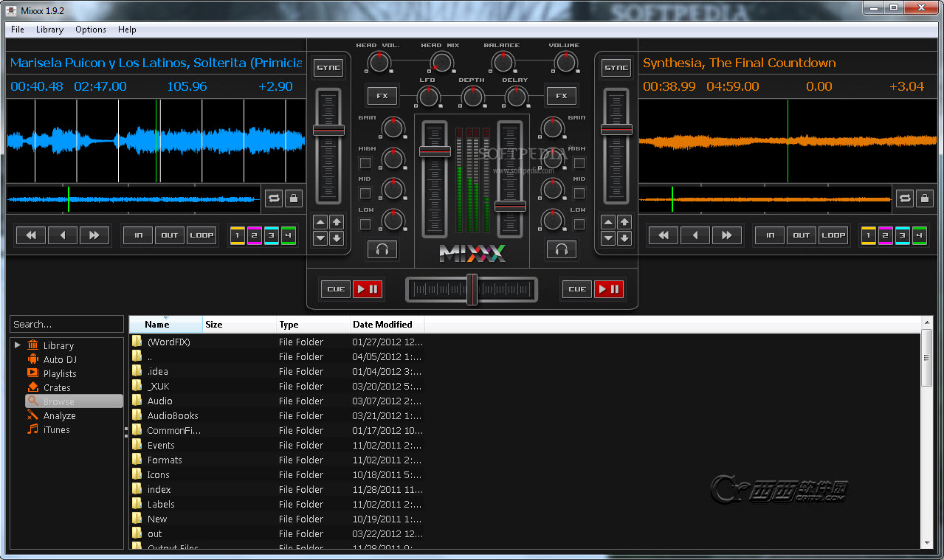Open the Options menu
Viewport: 944px width, 560px height.
[x=91, y=30]
